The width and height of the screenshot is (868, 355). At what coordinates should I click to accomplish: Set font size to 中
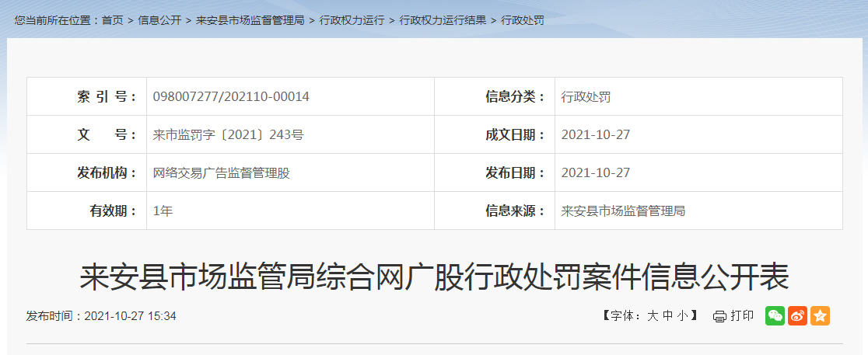668,316
